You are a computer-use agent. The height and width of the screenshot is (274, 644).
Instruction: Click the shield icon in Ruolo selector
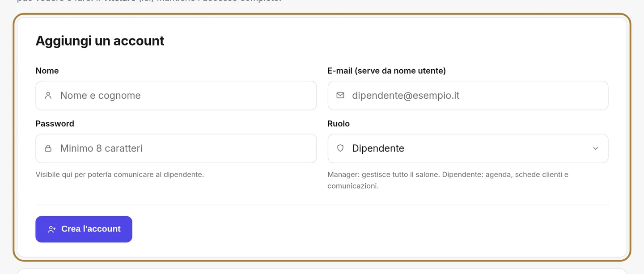(340, 148)
